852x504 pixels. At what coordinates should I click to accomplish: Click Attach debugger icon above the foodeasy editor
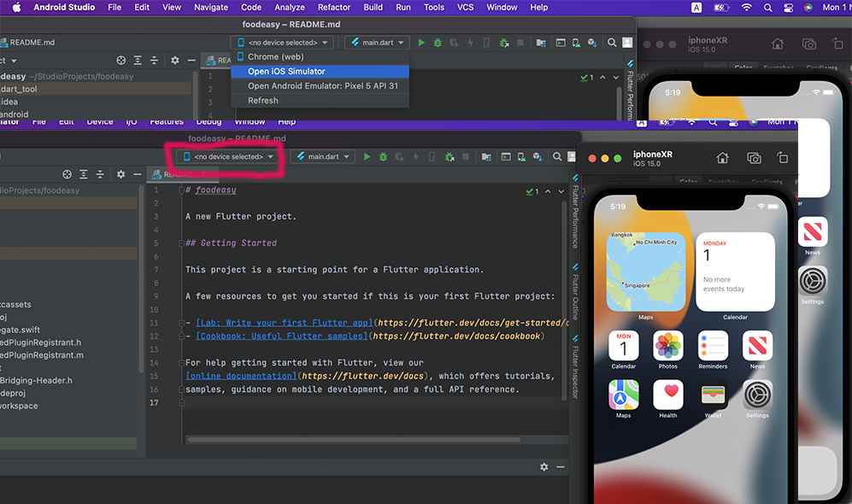click(x=450, y=156)
